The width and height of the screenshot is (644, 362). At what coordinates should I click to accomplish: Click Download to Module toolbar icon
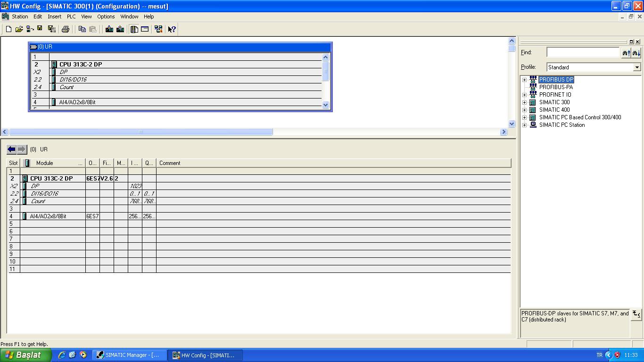pos(109,29)
